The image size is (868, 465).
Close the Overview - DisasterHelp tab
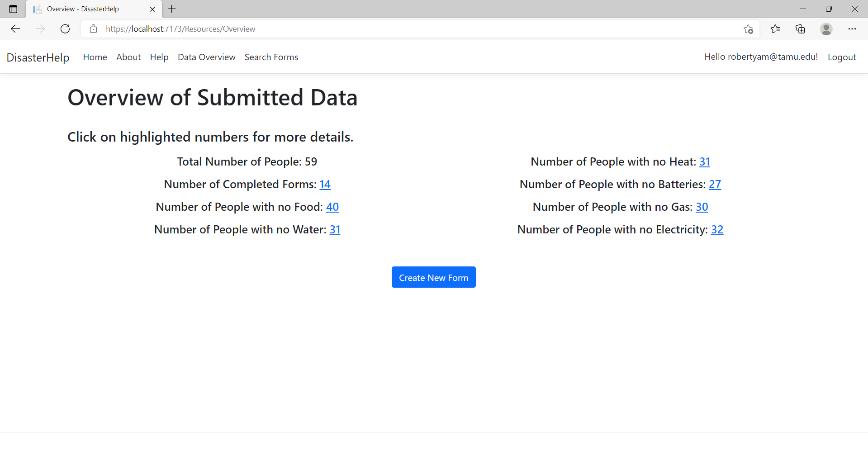tap(152, 9)
